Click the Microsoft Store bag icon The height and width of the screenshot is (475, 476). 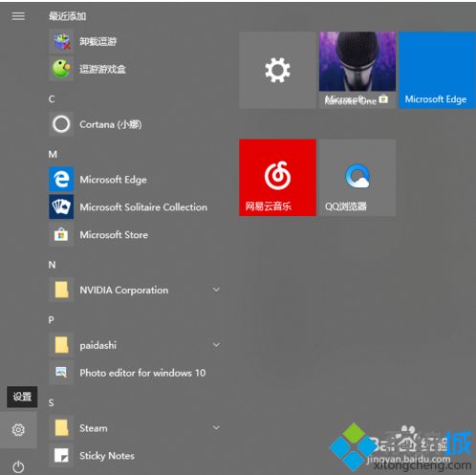[61, 235]
